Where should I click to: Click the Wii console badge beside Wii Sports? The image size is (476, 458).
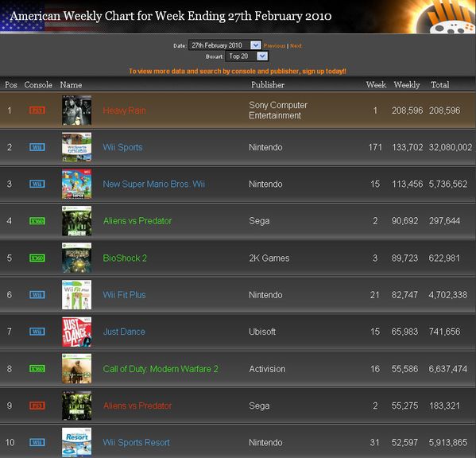coord(37,147)
